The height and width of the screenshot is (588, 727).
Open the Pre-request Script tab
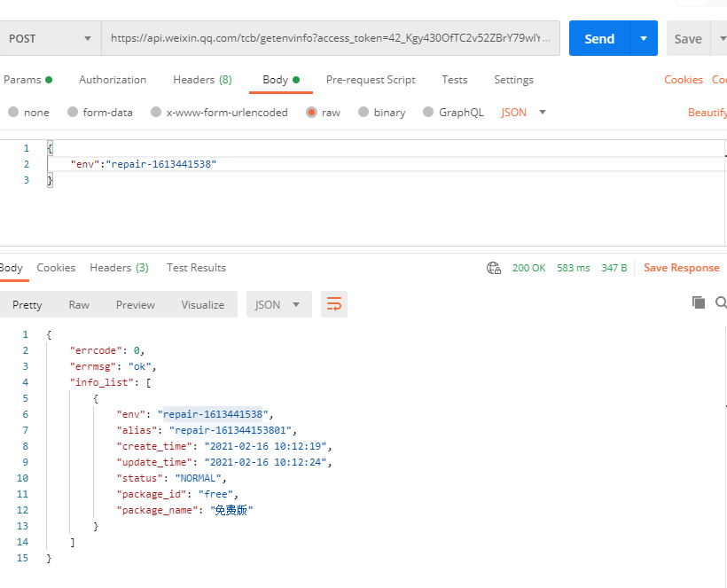point(371,80)
